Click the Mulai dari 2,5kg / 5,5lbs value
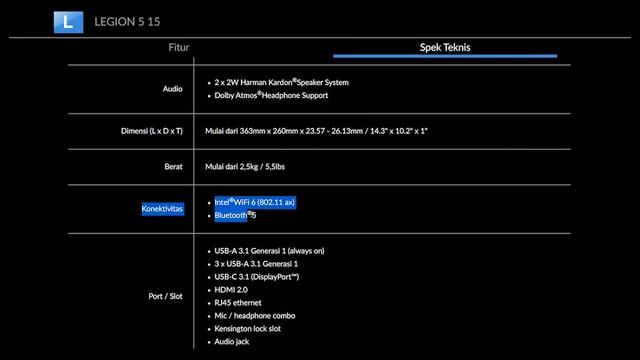 point(245,167)
